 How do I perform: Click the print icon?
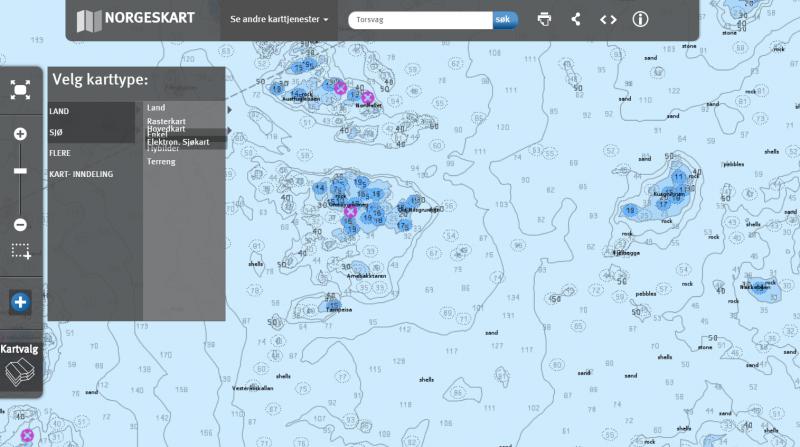(544, 19)
